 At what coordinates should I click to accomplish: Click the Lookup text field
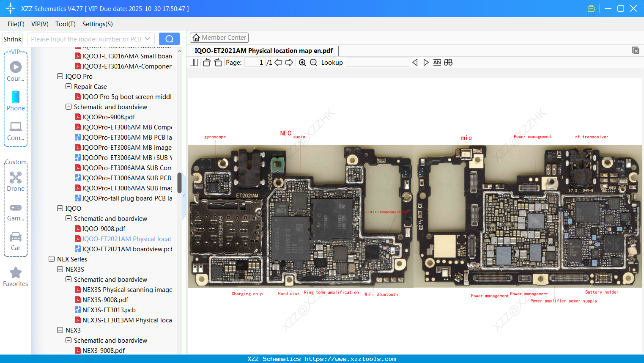[378, 63]
